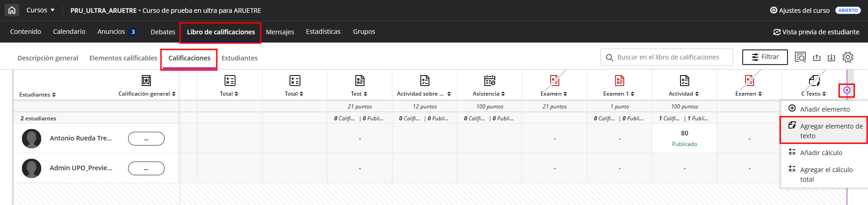Click the Calificación general column icon

[x=146, y=81]
